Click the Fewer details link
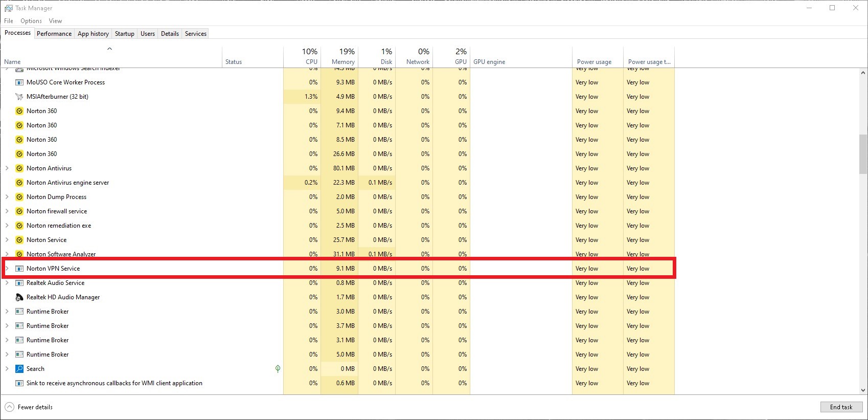The height and width of the screenshot is (420, 868). [x=35, y=407]
